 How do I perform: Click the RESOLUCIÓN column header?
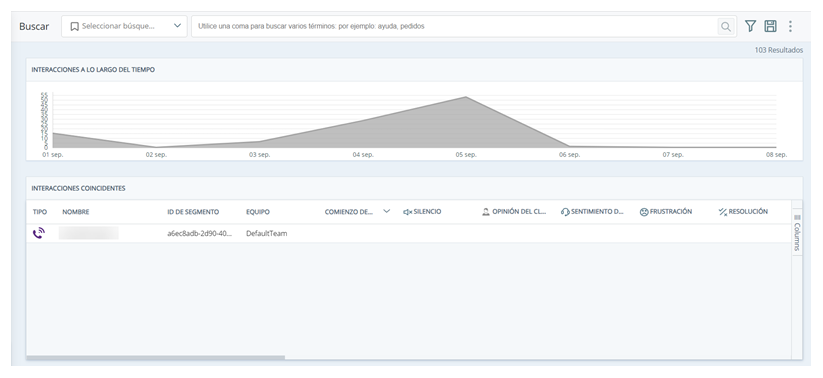pos(743,212)
